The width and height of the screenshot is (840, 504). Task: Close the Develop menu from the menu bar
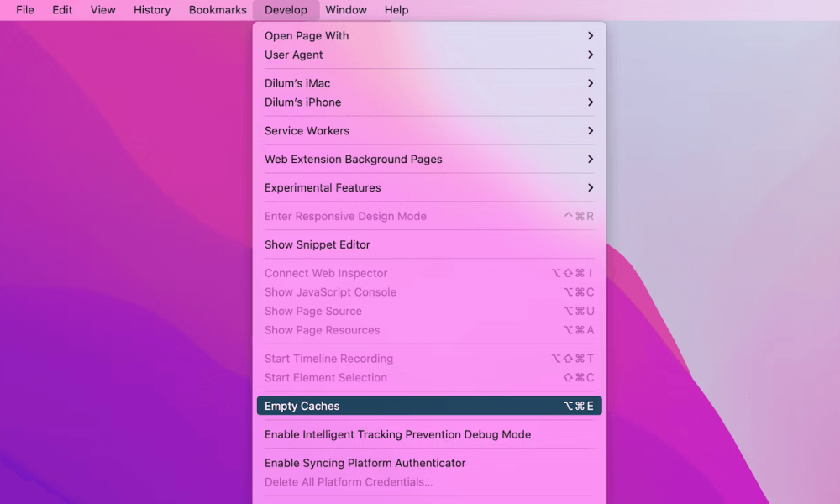[286, 10]
